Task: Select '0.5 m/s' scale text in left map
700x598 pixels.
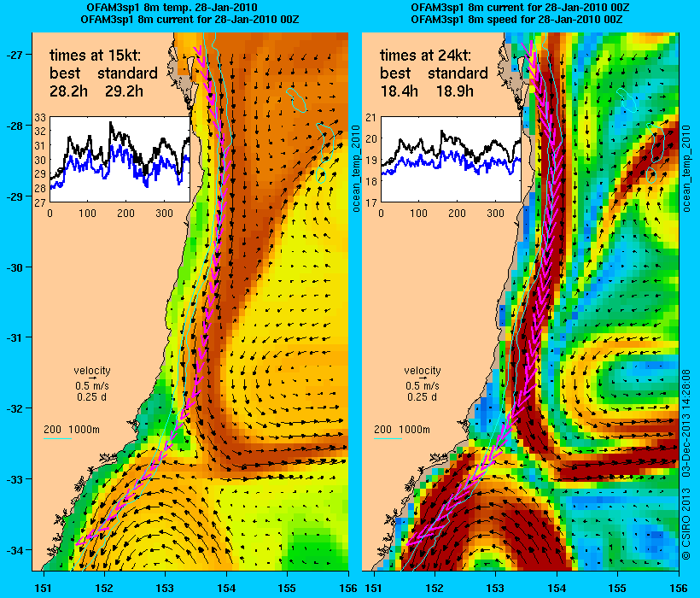Action: click(x=92, y=386)
